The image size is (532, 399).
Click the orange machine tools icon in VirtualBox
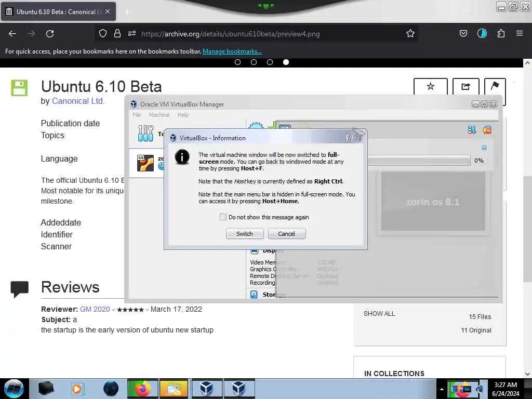487,129
